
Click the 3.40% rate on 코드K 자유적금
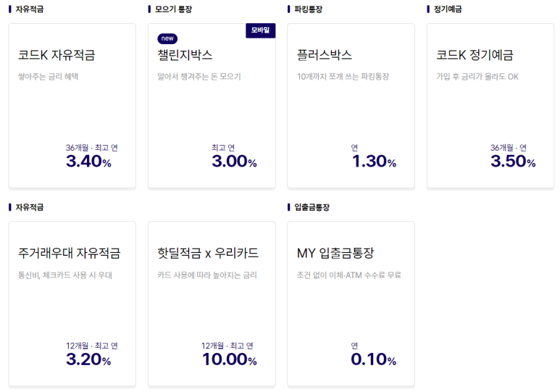coord(88,162)
